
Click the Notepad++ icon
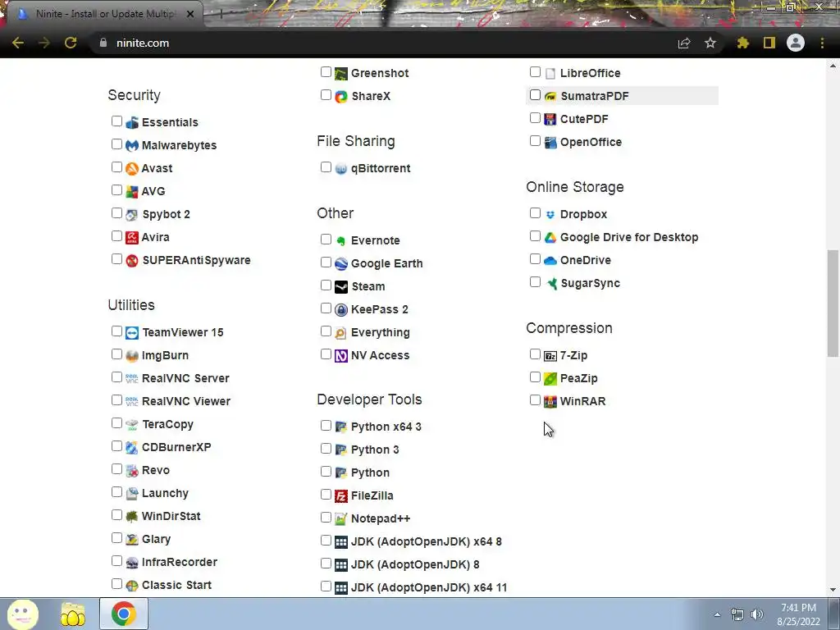tap(341, 519)
